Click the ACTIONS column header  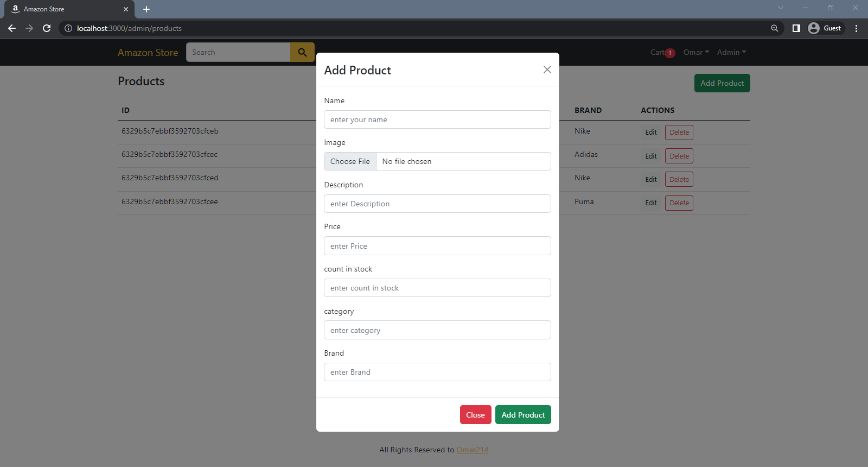658,110
